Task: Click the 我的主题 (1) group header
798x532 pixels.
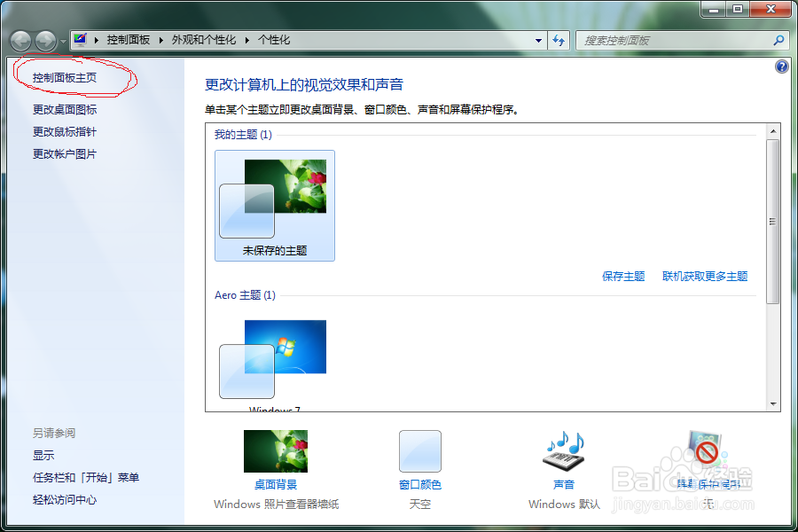Action: [x=243, y=135]
